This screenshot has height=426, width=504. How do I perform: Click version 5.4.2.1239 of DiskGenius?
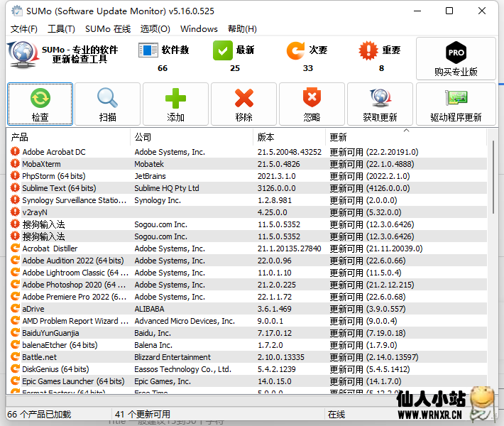tap(276, 369)
